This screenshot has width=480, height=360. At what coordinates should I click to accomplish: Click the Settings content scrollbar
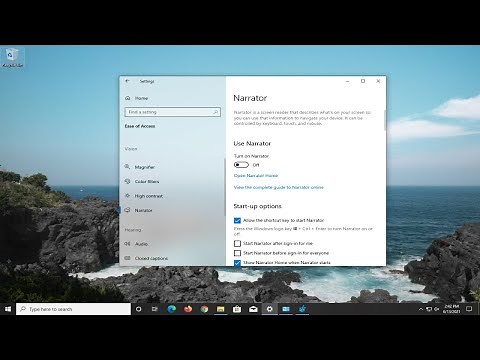click(385, 120)
